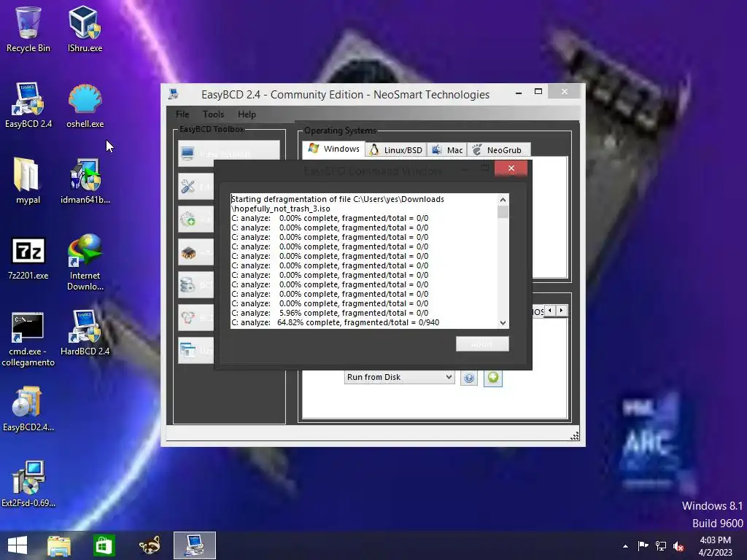Open the raccoon app on the taskbar

tap(149, 545)
